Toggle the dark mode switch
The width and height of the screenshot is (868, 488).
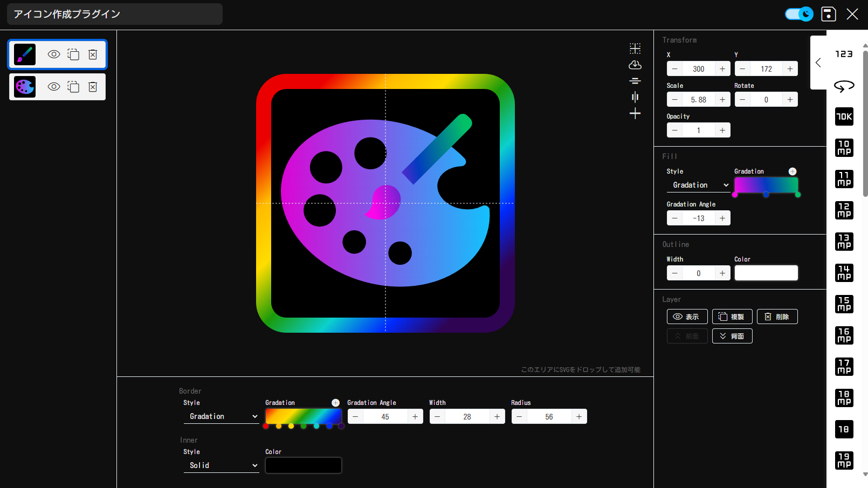798,14
